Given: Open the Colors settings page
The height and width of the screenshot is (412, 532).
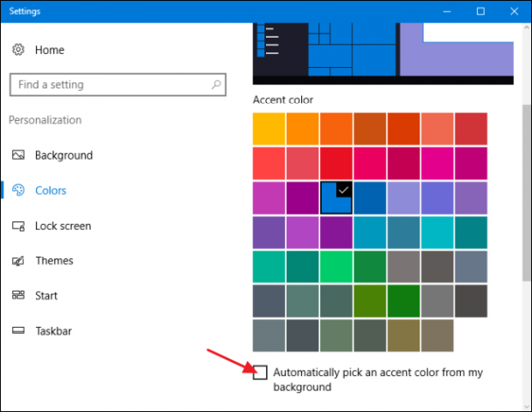Looking at the screenshot, I should click(51, 191).
